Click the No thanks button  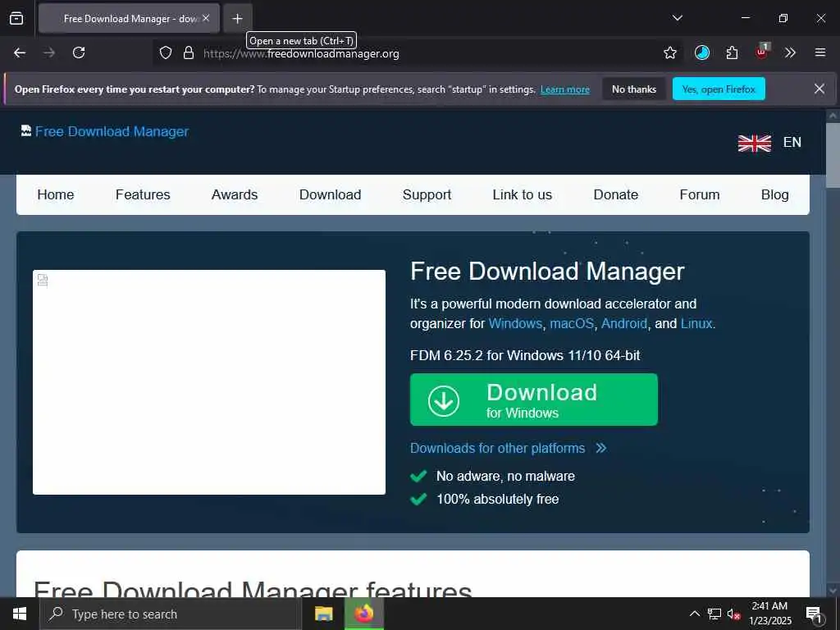coord(634,89)
